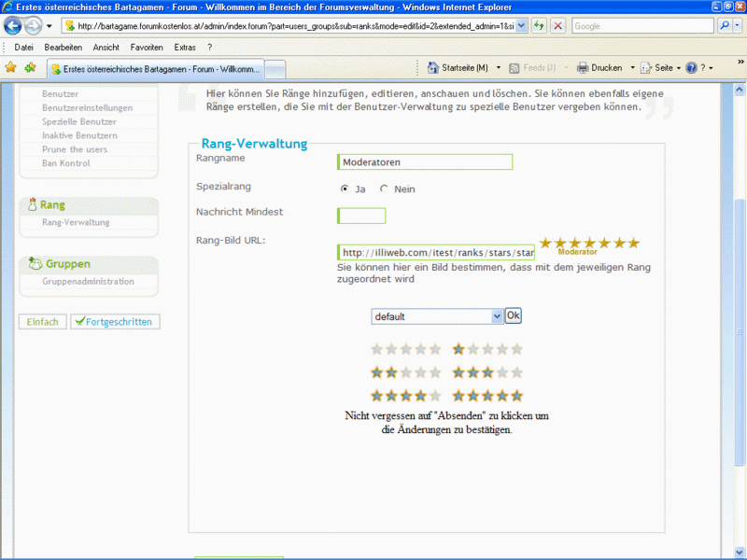
Task: Open Spezielle Benutzer sidebar link
Action: point(79,122)
